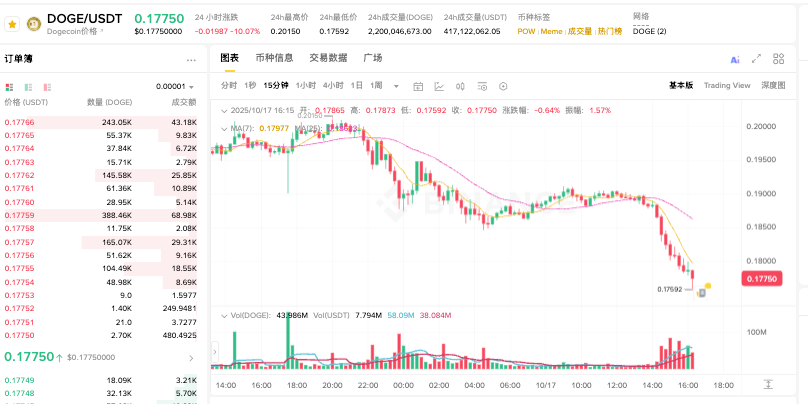Select the 15分钟 interval

[x=276, y=86]
